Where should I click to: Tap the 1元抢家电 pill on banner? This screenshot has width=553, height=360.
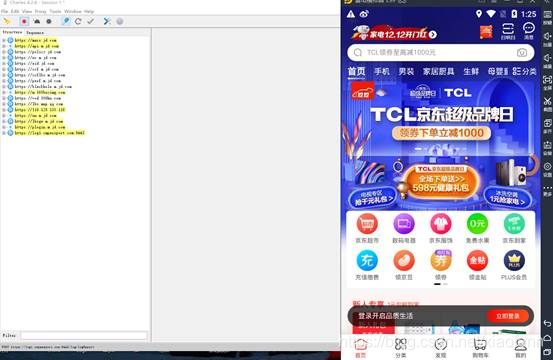(507, 197)
